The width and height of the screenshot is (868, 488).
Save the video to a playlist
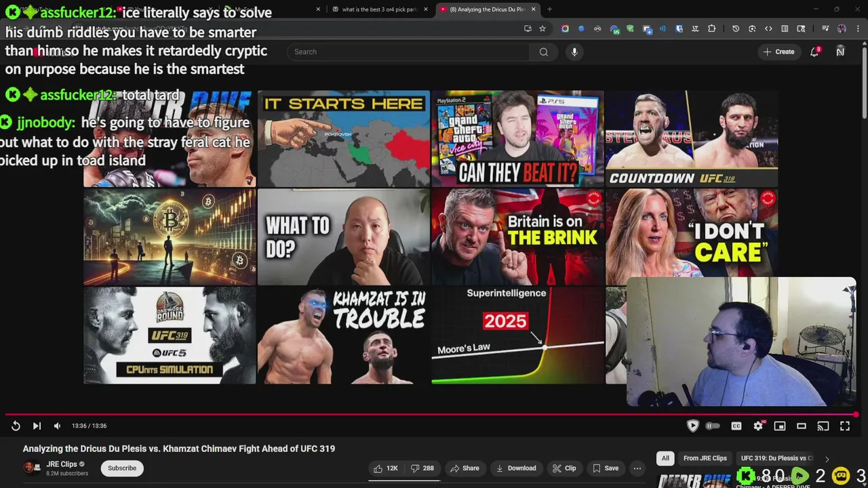coord(606,468)
